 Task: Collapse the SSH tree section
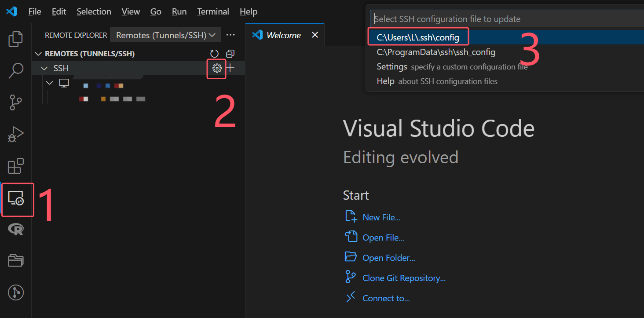tap(44, 69)
